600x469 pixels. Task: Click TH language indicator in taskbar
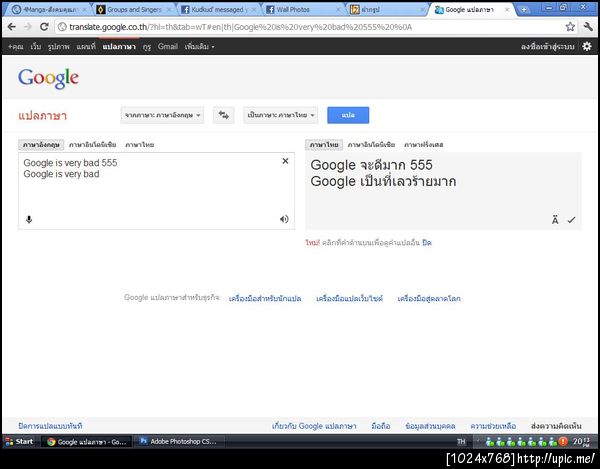461,442
